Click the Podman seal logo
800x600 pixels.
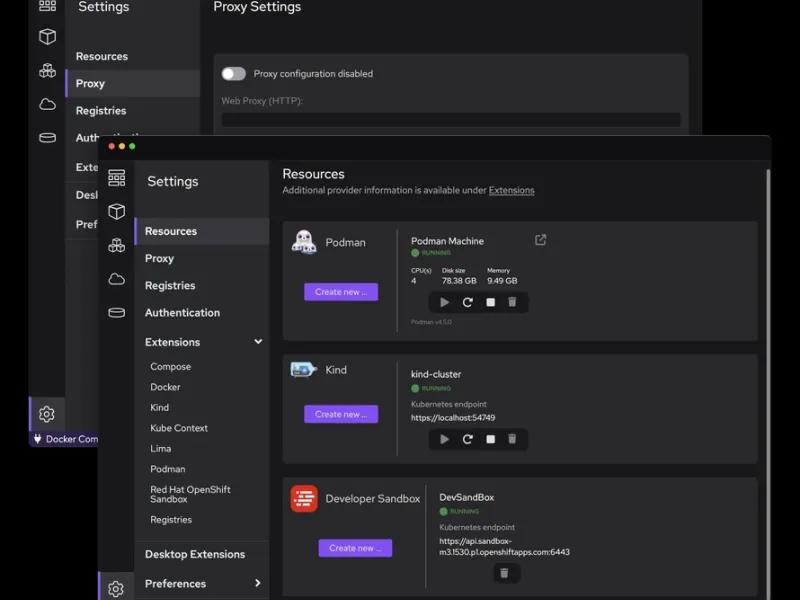pyautogui.click(x=304, y=242)
